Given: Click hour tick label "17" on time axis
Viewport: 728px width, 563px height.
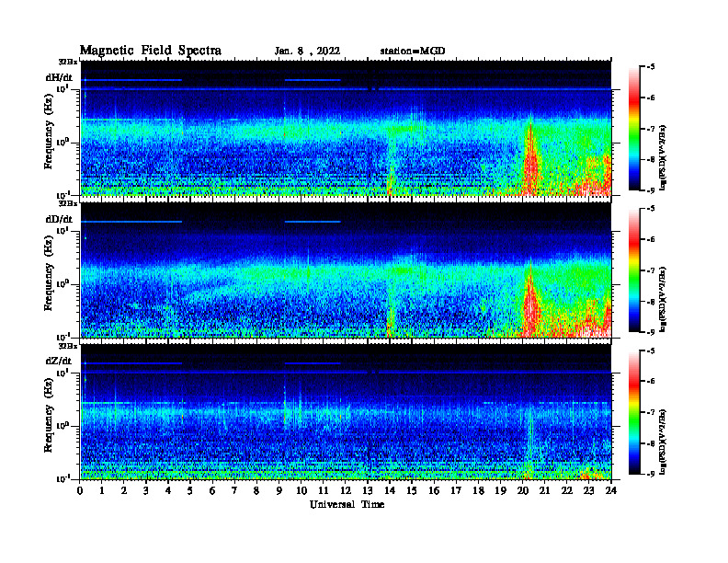Looking at the screenshot, I should coord(457,490).
